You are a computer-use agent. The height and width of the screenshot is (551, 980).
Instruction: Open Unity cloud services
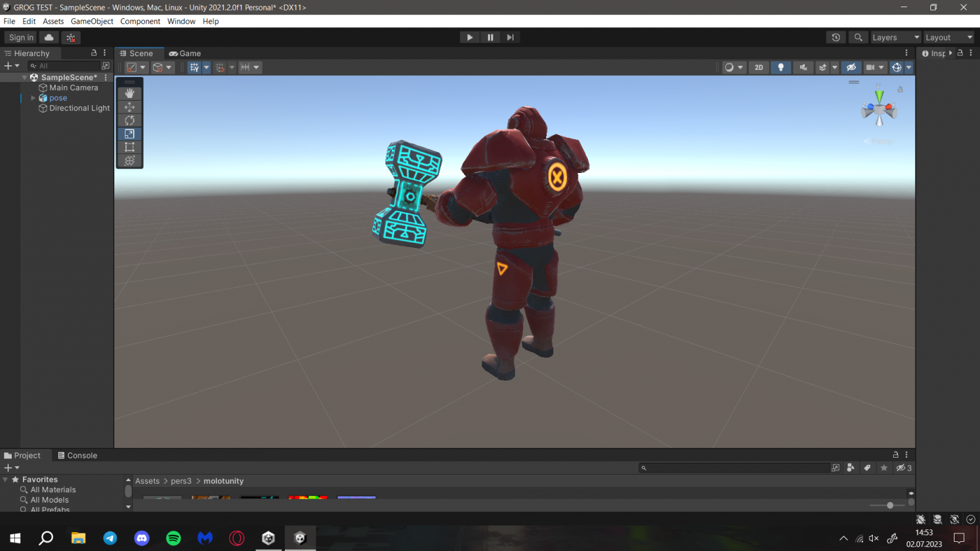pyautogui.click(x=49, y=37)
